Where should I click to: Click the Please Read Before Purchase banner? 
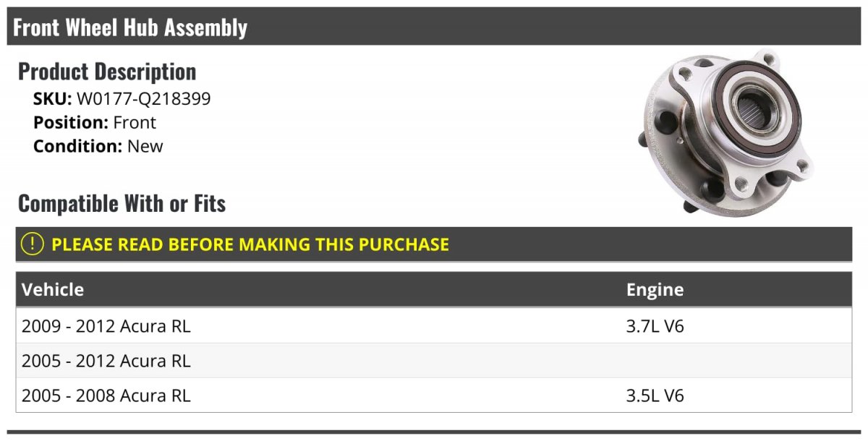pyautogui.click(x=250, y=244)
